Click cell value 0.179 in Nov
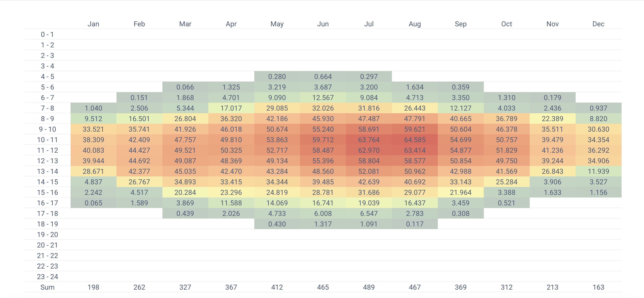This screenshot has height=298, width=644. (x=553, y=98)
